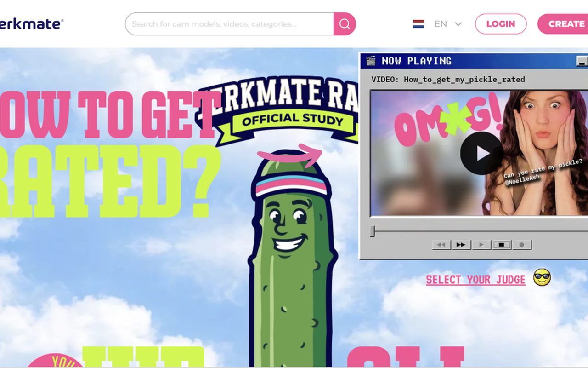Click the Netherlands flag icon
Screen dimensions: 588x368
pyautogui.click(x=418, y=24)
